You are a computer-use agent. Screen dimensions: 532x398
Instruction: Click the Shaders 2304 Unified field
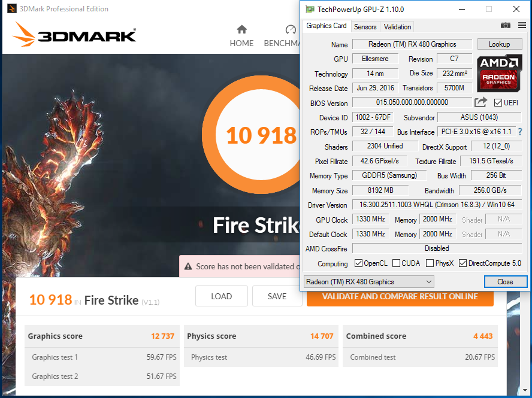coord(385,146)
